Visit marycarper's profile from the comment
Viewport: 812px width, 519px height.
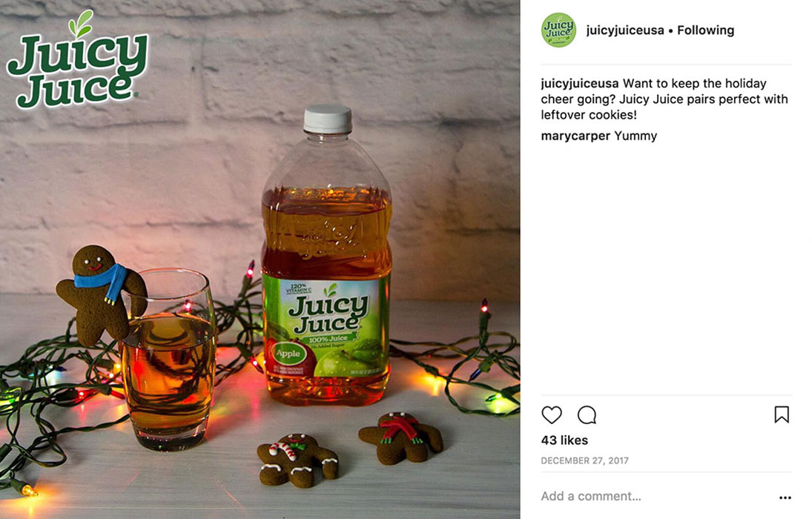coord(575,136)
